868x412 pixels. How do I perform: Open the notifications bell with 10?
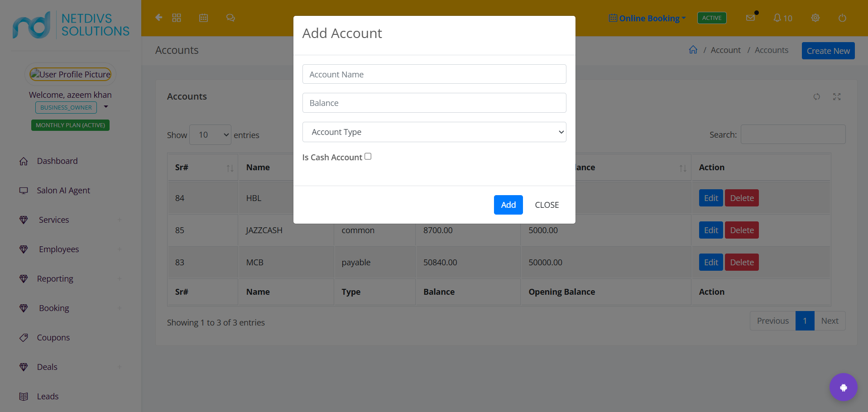pyautogui.click(x=782, y=18)
